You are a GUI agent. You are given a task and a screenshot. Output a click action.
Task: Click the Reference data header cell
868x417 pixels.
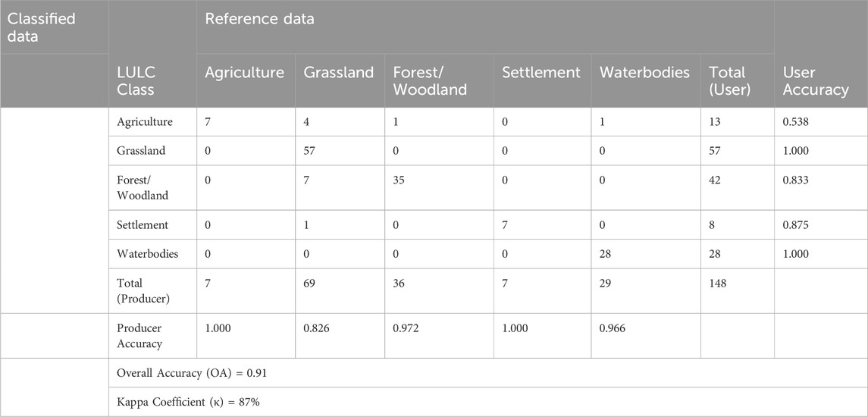tap(485, 27)
